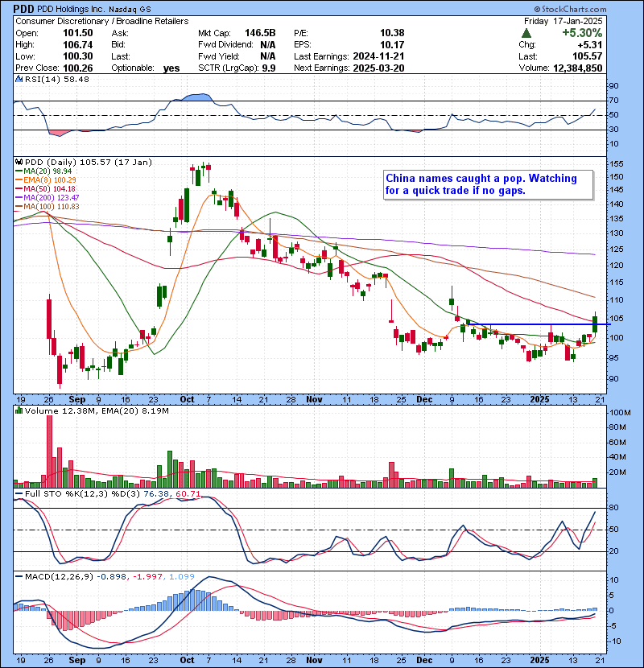Select the Last price 105.57 in header
Image resolution: width=644 pixels, height=668 pixels.
pos(588,56)
